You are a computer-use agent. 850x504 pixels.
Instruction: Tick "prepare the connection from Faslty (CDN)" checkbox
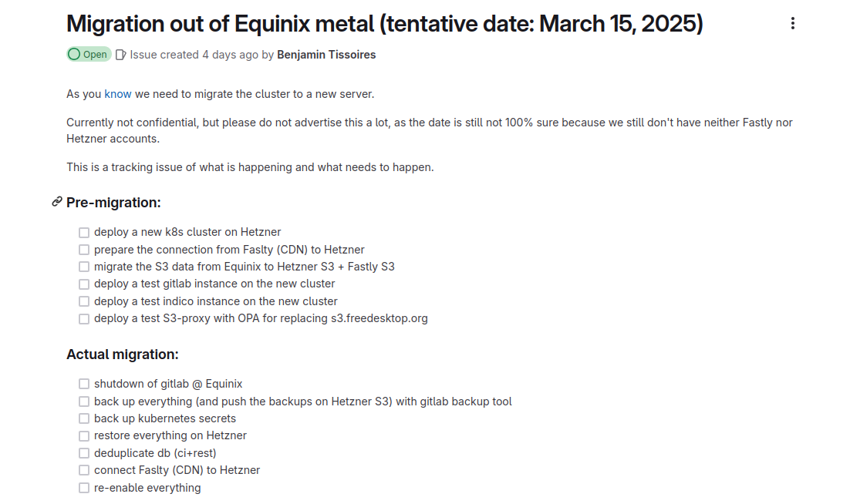click(x=84, y=250)
